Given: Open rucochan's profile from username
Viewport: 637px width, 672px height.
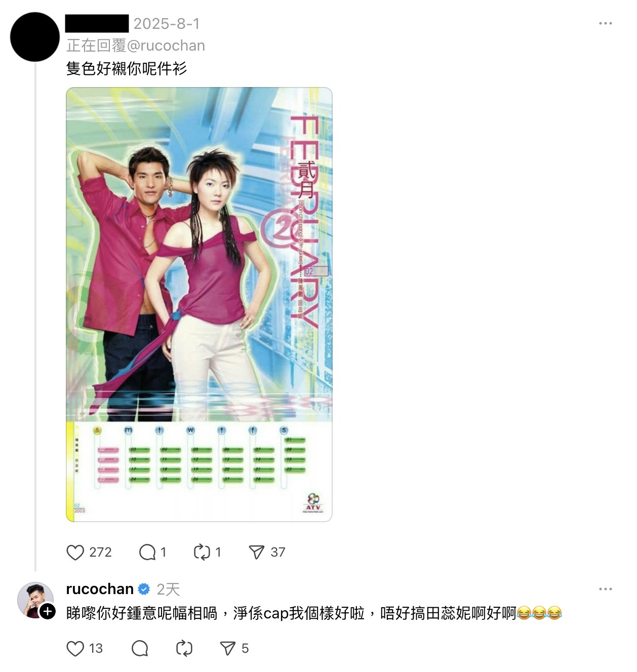Looking at the screenshot, I should tap(100, 589).
